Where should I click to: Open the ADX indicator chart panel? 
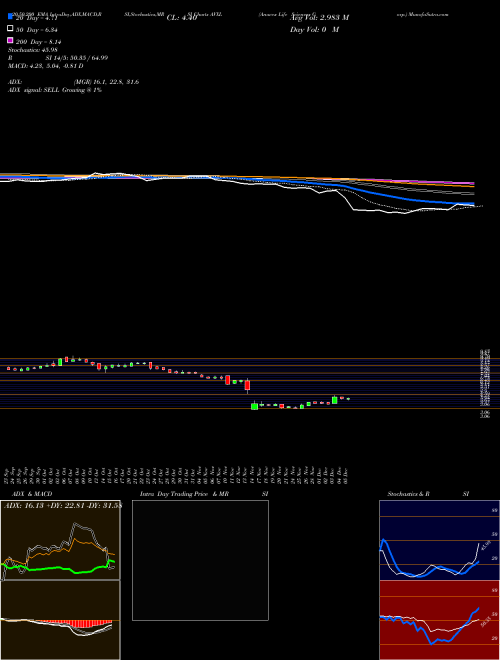coord(60,540)
